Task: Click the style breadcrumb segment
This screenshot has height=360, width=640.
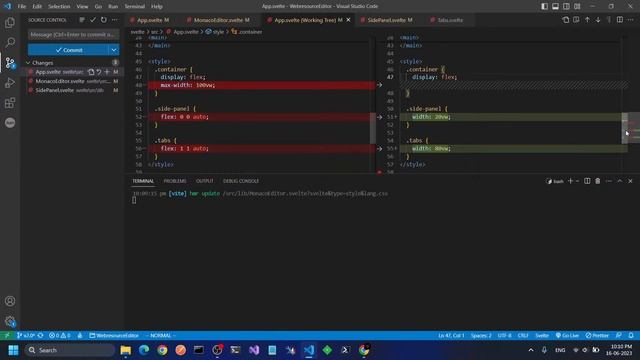Action: coord(215,31)
